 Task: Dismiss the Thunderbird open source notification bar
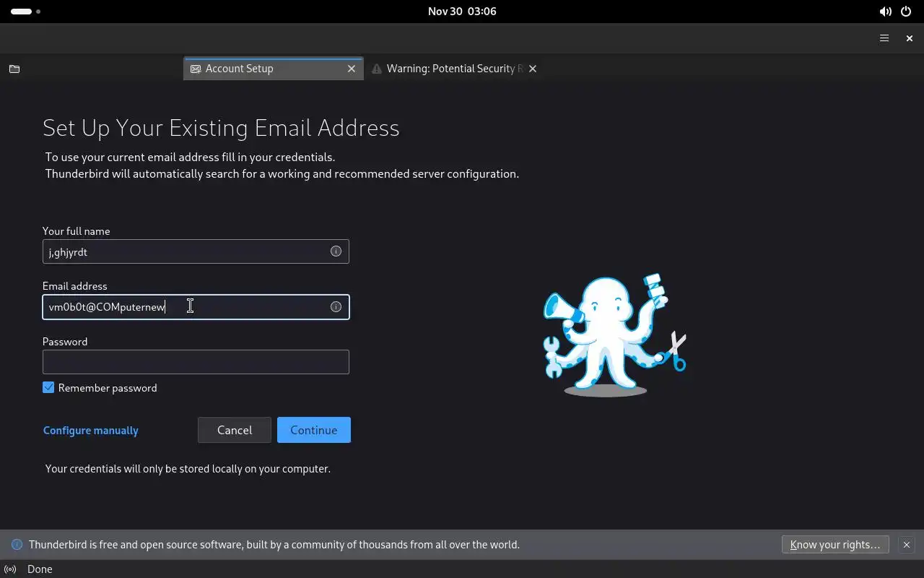coord(907,545)
